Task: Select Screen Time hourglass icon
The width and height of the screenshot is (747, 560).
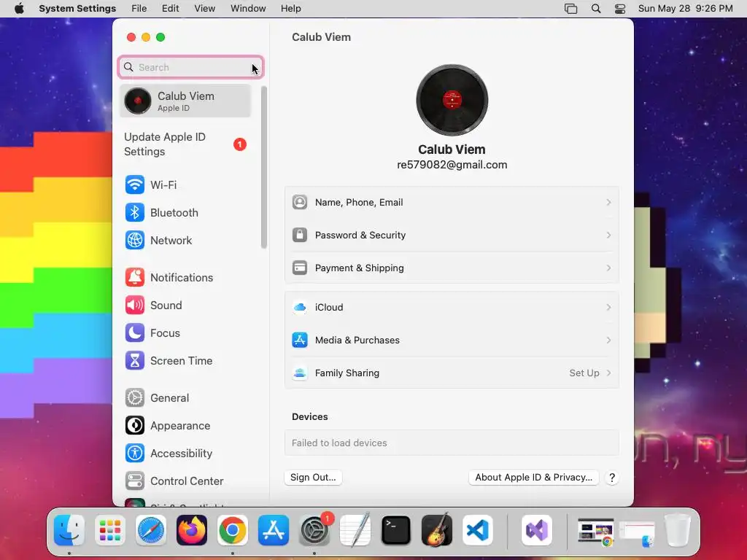Action: click(x=135, y=360)
